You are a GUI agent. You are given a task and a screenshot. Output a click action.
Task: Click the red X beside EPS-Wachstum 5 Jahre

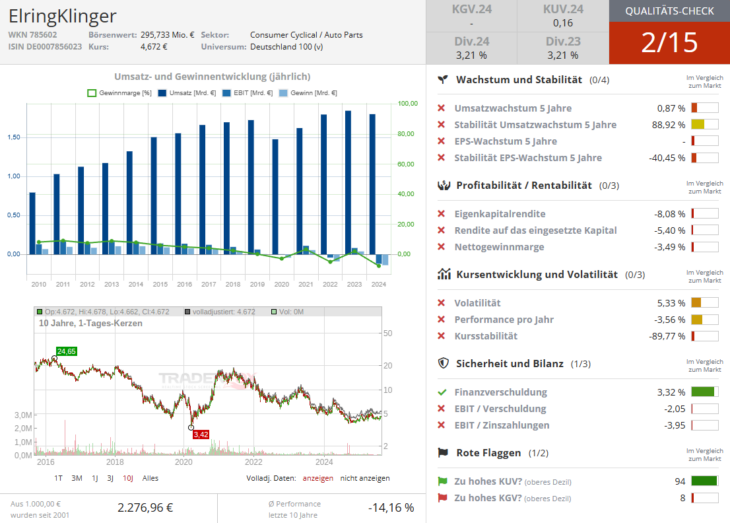click(x=441, y=141)
